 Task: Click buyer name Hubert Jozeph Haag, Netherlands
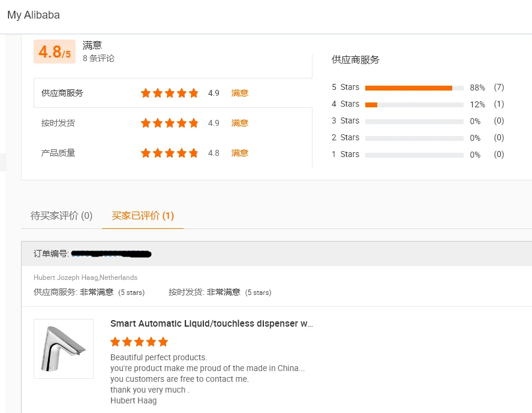[x=86, y=278]
